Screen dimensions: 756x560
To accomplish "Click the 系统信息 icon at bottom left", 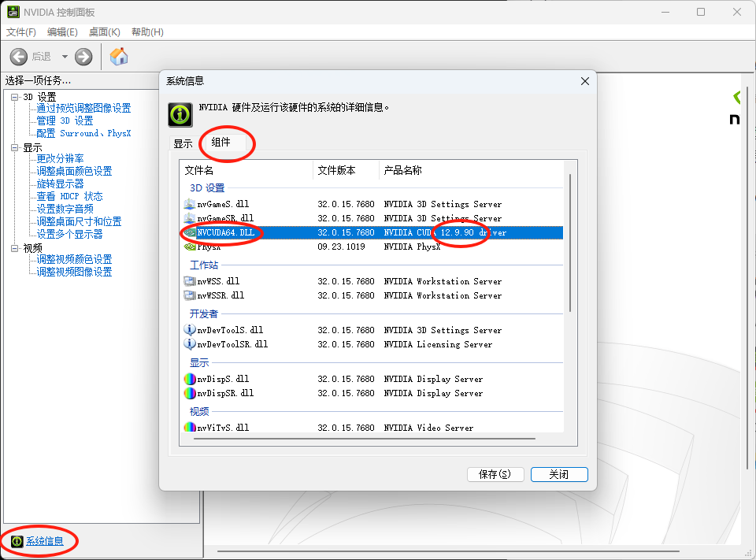I will pyautogui.click(x=17, y=541).
